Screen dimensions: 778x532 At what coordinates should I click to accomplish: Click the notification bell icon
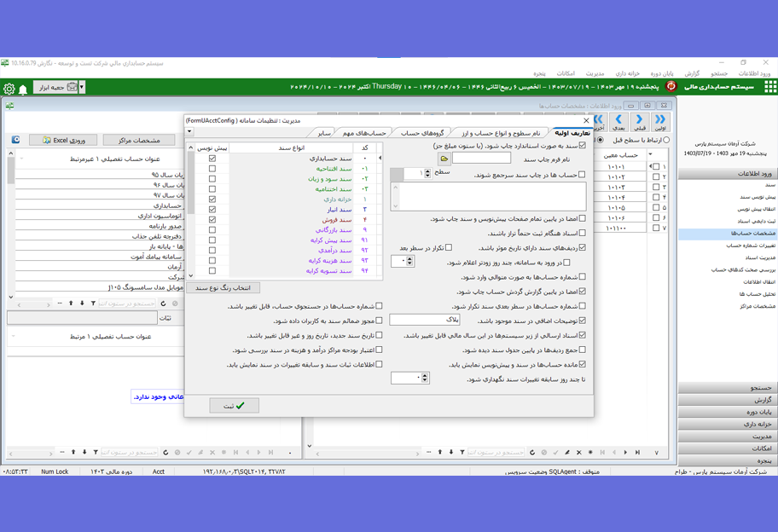point(23,90)
